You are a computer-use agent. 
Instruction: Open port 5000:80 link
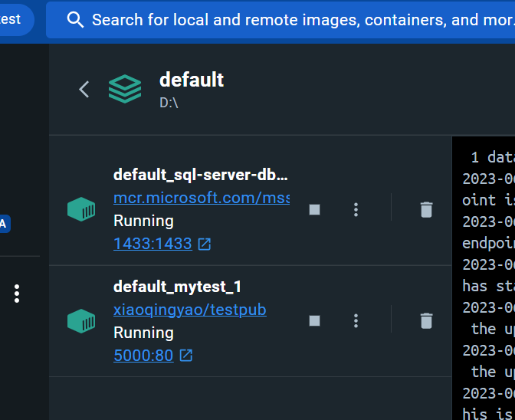(143, 356)
